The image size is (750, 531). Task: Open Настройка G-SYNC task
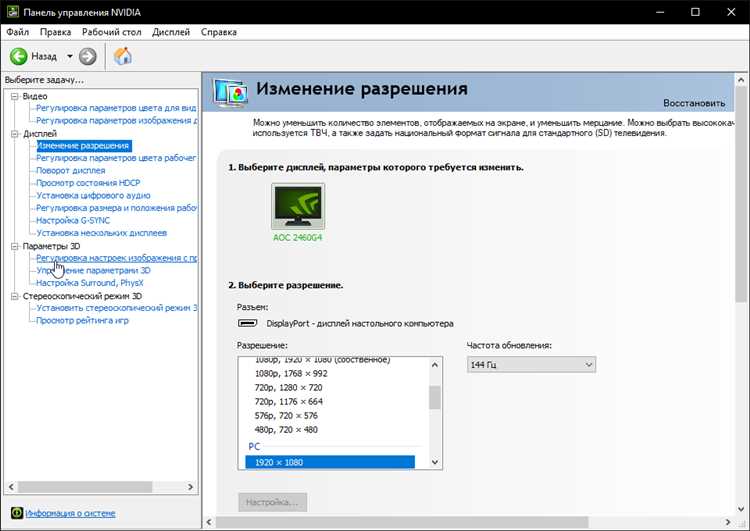[73, 221]
